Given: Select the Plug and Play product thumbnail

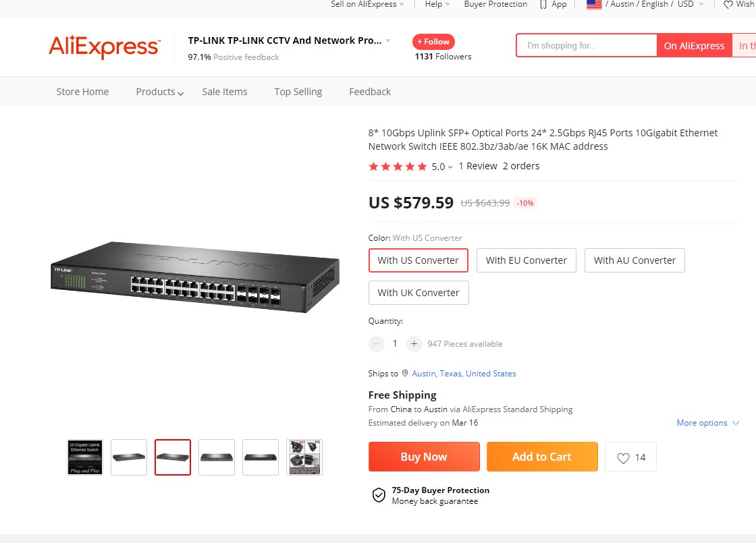Looking at the screenshot, I should point(85,457).
